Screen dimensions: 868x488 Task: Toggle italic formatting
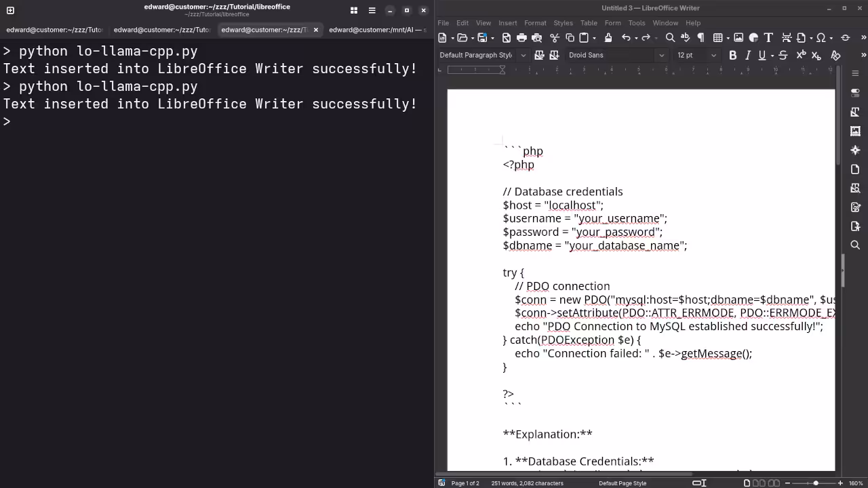pos(748,55)
